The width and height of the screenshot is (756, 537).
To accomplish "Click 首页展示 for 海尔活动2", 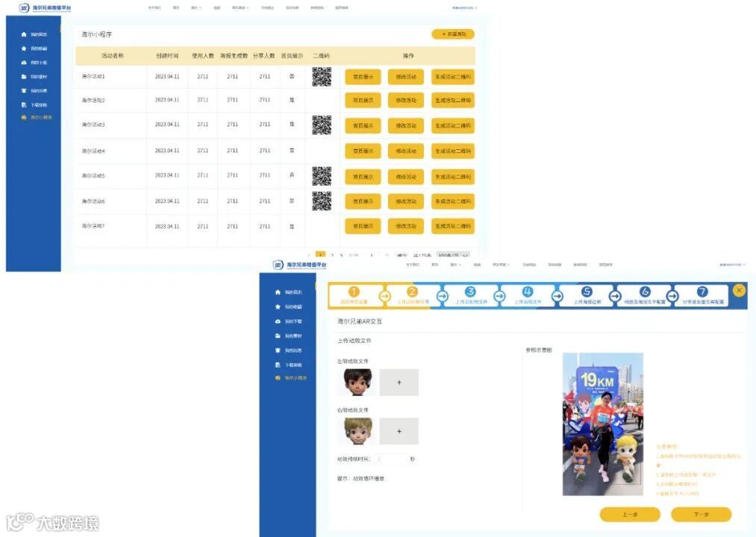I will pyautogui.click(x=363, y=100).
